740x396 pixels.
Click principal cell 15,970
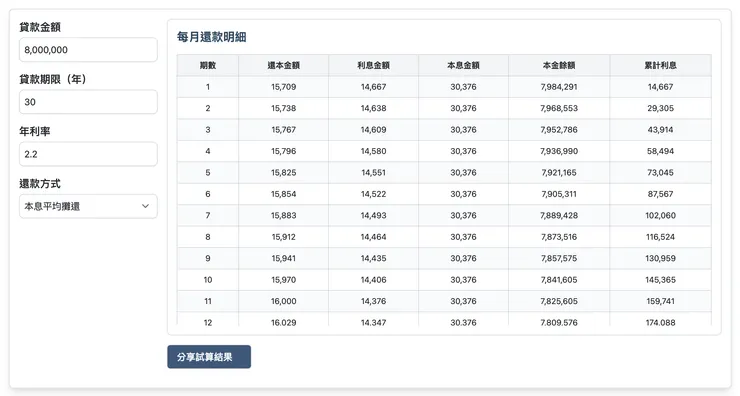pos(284,280)
